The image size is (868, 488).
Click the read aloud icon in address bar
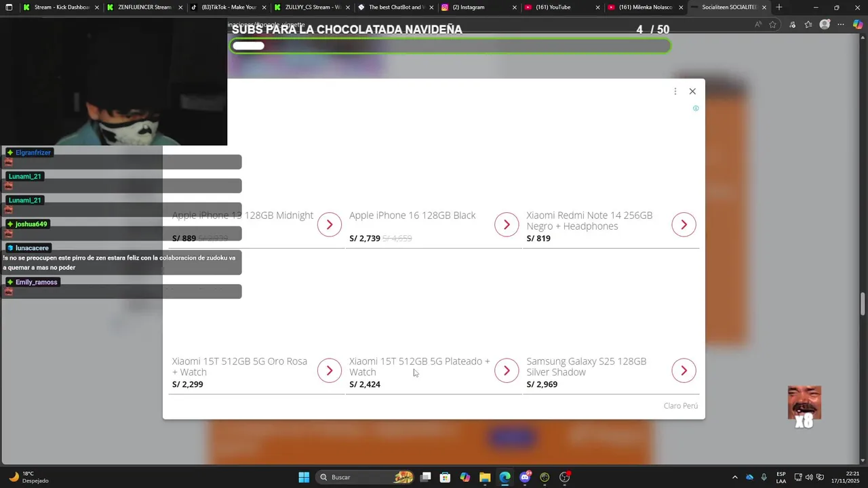click(x=758, y=24)
